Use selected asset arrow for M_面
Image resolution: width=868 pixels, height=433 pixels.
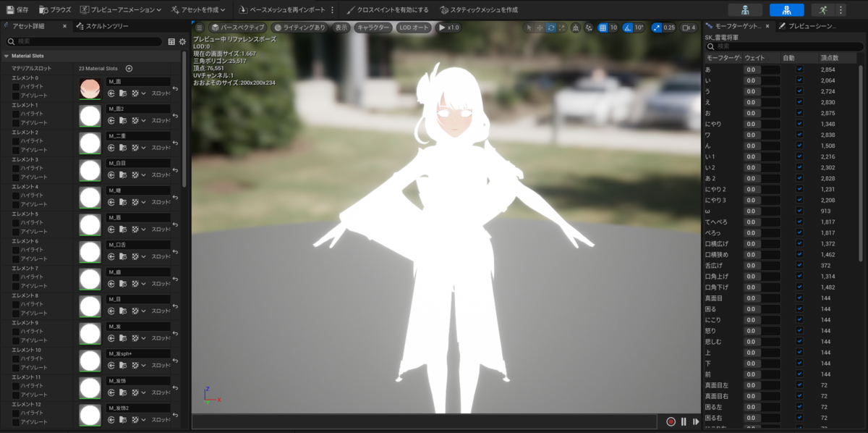(x=111, y=93)
